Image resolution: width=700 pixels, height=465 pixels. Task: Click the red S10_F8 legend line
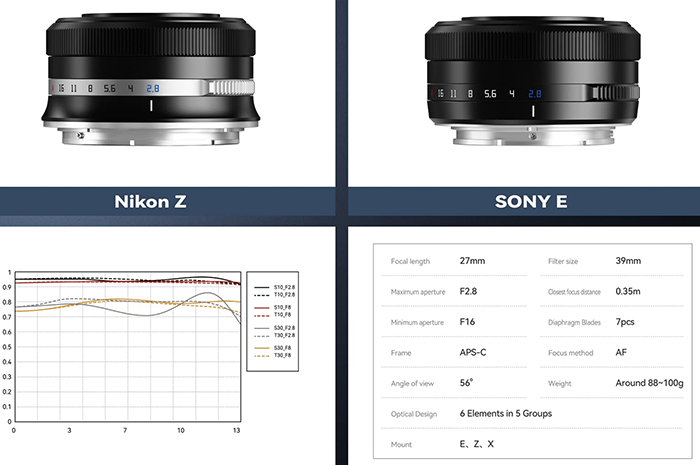click(x=262, y=307)
